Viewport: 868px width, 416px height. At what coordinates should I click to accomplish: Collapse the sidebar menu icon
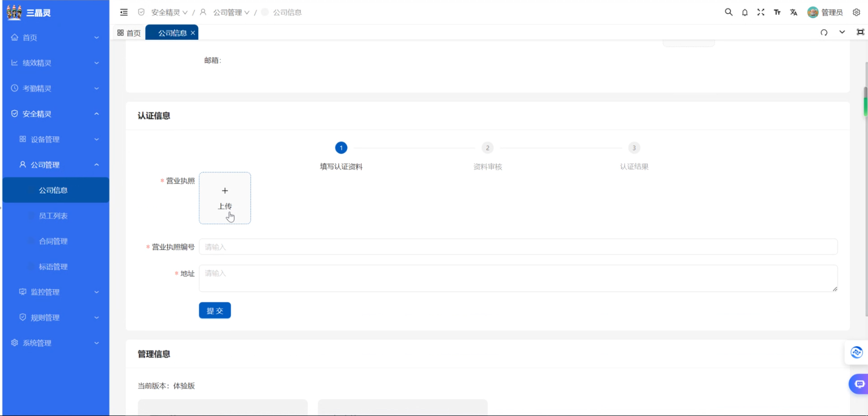coord(124,12)
